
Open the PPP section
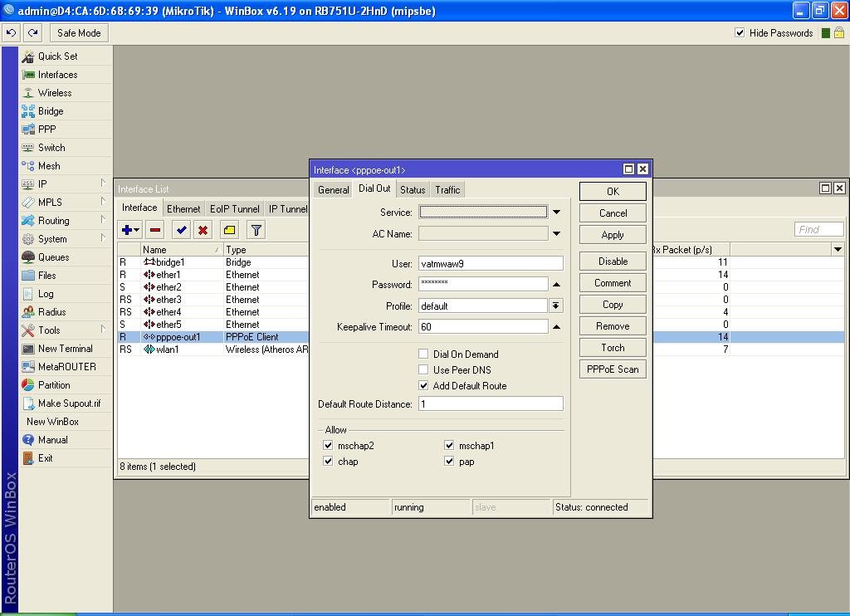click(x=46, y=129)
